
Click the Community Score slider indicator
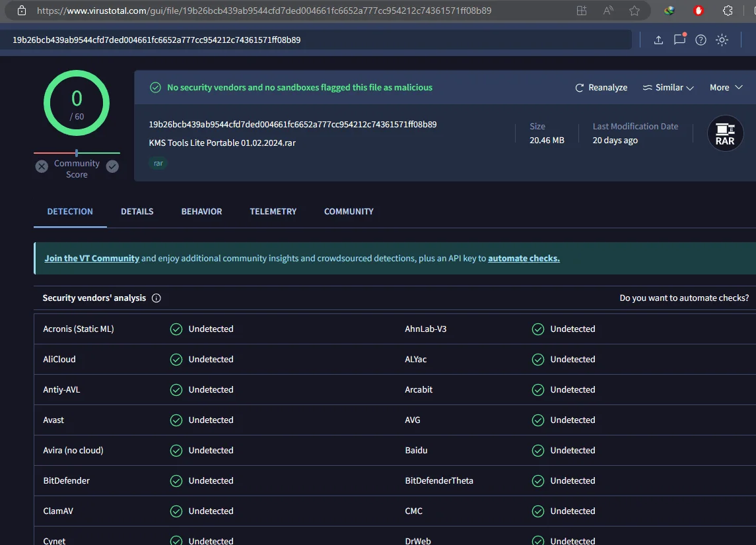coord(77,153)
